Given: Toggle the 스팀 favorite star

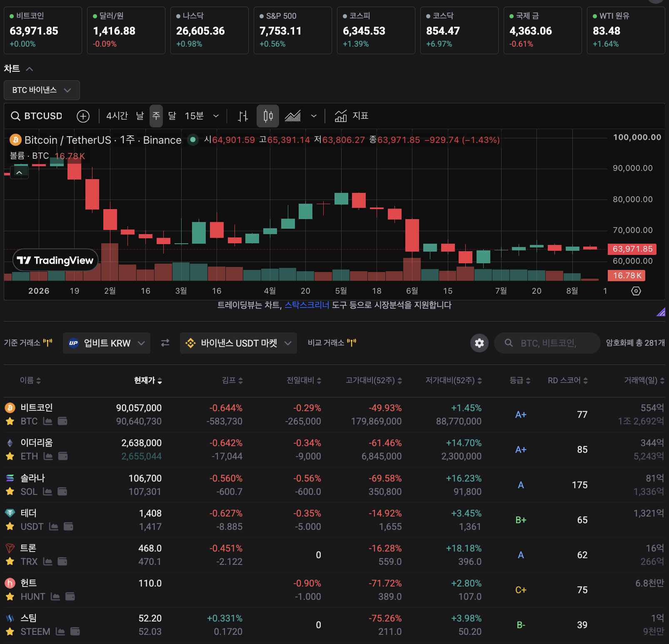Looking at the screenshot, I should point(10,632).
